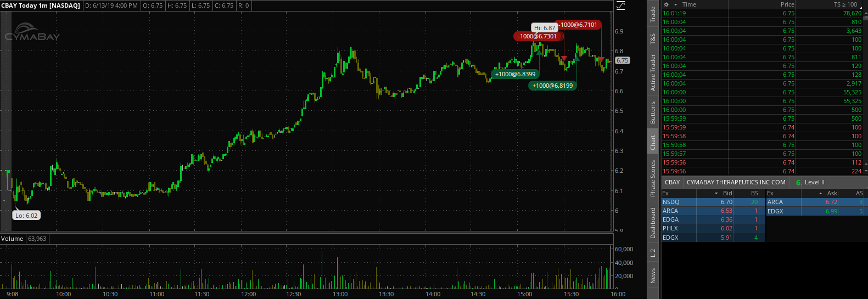Click the Level II header label
Image resolution: width=868 pixels, height=299 pixels.
(x=814, y=182)
